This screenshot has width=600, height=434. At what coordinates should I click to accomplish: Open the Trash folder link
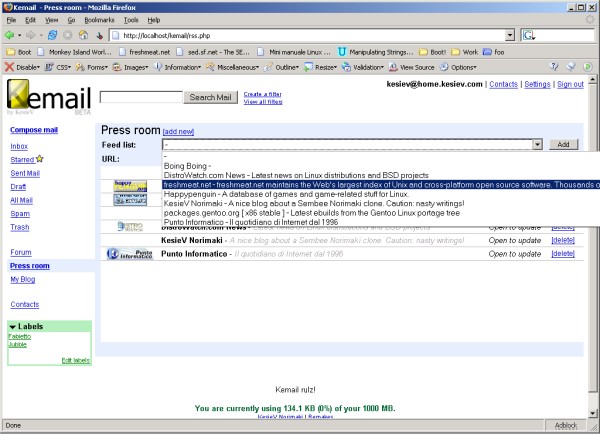tap(20, 227)
